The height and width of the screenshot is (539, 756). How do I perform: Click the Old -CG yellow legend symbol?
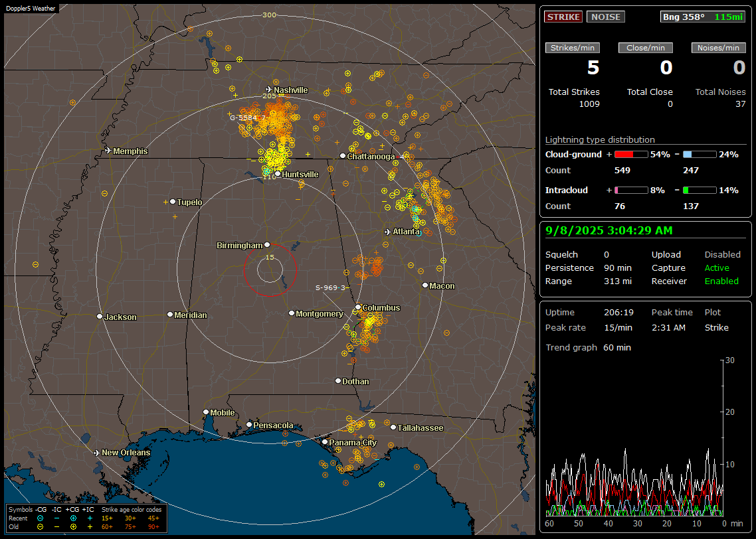point(40,527)
